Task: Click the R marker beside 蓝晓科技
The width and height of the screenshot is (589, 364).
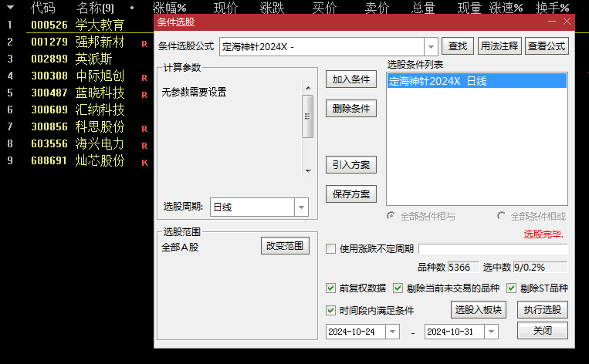Action: pyautogui.click(x=144, y=95)
